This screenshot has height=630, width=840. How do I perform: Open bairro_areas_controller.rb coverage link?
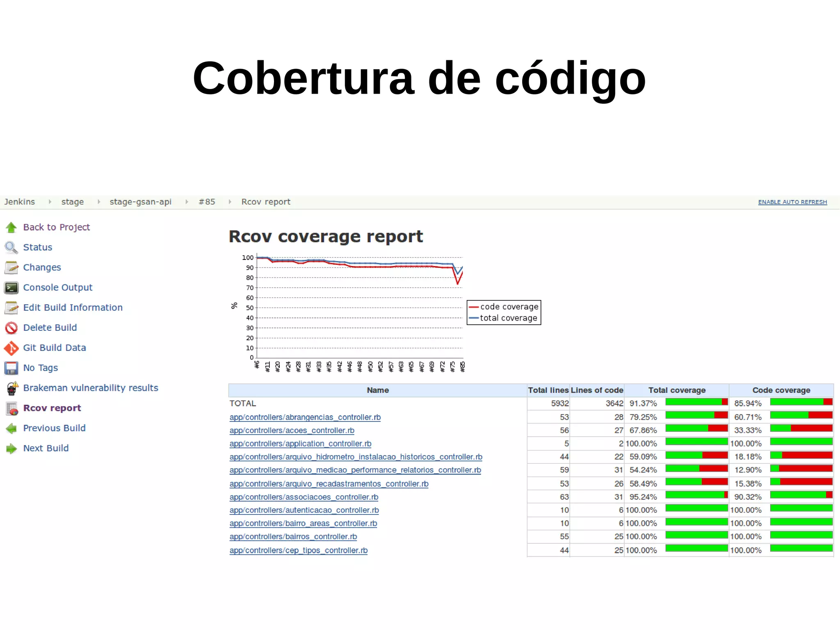[303, 523]
